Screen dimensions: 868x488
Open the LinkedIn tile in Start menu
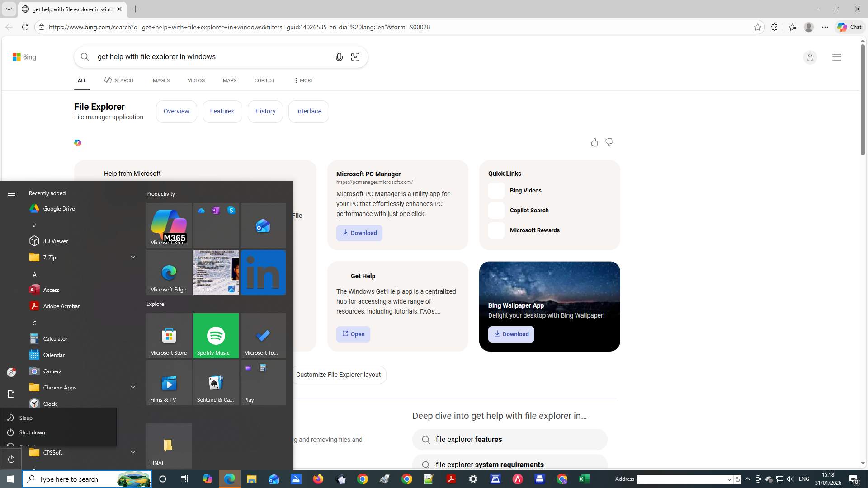pos(263,272)
